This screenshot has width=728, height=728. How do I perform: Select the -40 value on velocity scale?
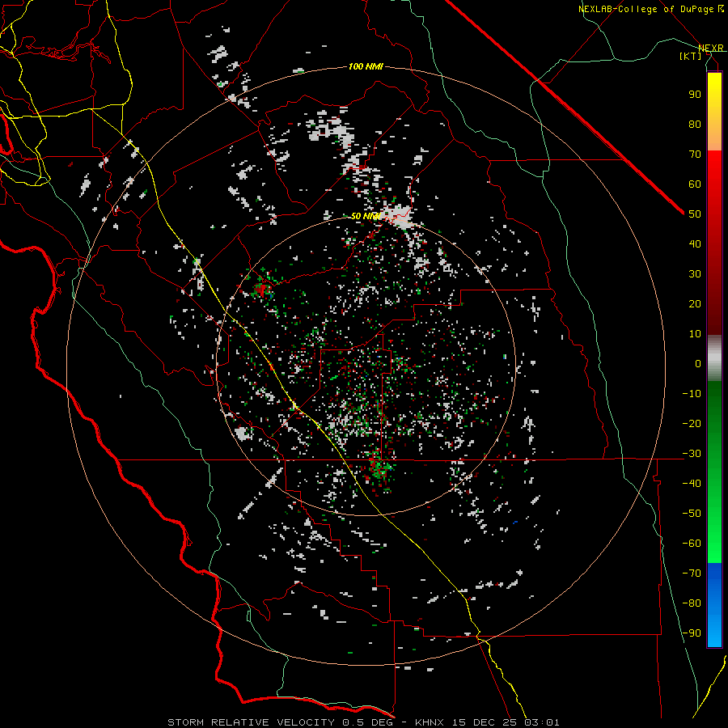(x=692, y=484)
